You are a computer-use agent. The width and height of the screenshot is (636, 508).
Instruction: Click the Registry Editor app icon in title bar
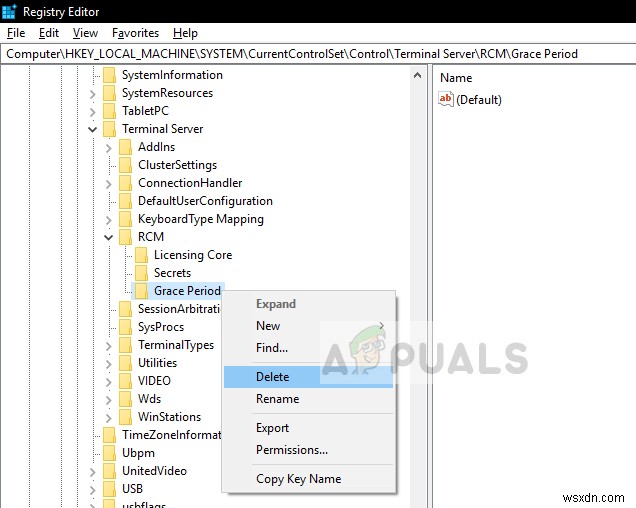pos(9,11)
